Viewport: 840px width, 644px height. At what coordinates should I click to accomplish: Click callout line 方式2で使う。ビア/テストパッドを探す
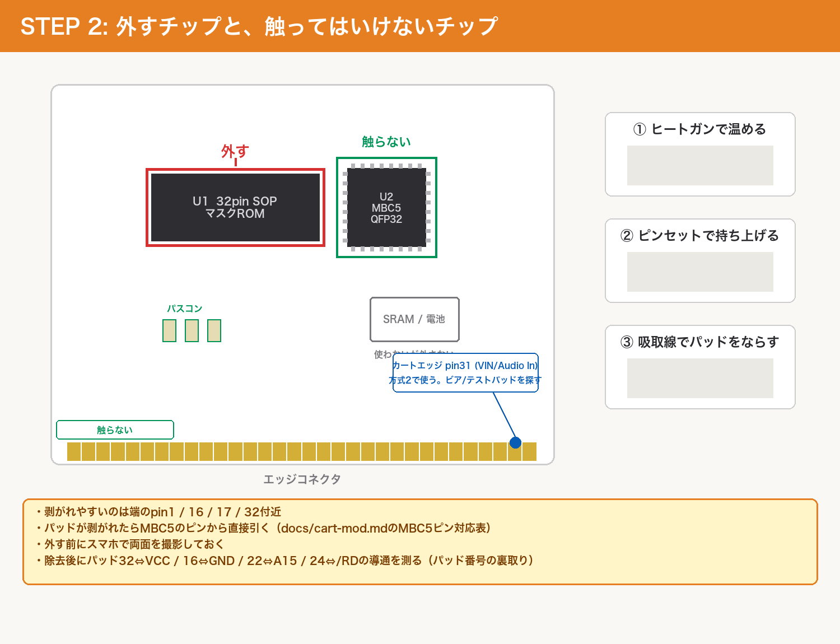click(465, 380)
